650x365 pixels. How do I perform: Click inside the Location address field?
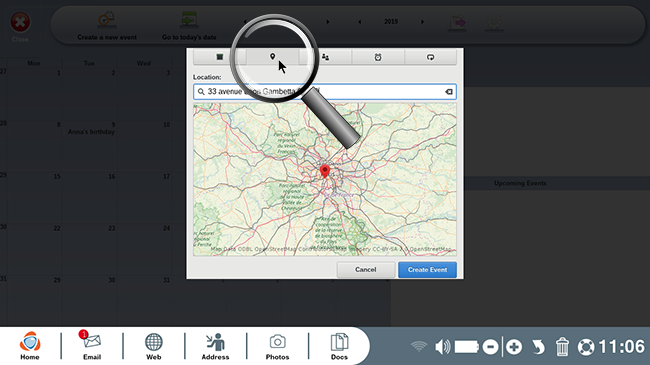325,92
